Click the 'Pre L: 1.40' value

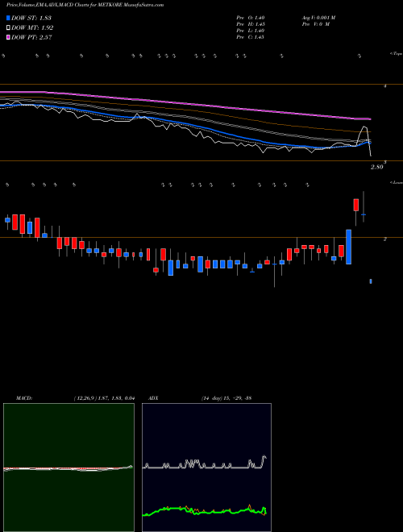pos(251,31)
